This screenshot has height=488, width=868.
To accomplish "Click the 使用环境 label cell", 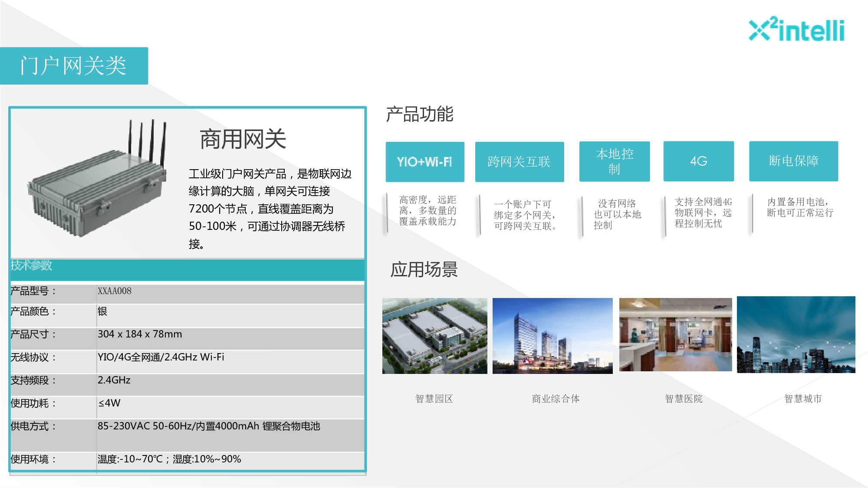I will pyautogui.click(x=53, y=461).
